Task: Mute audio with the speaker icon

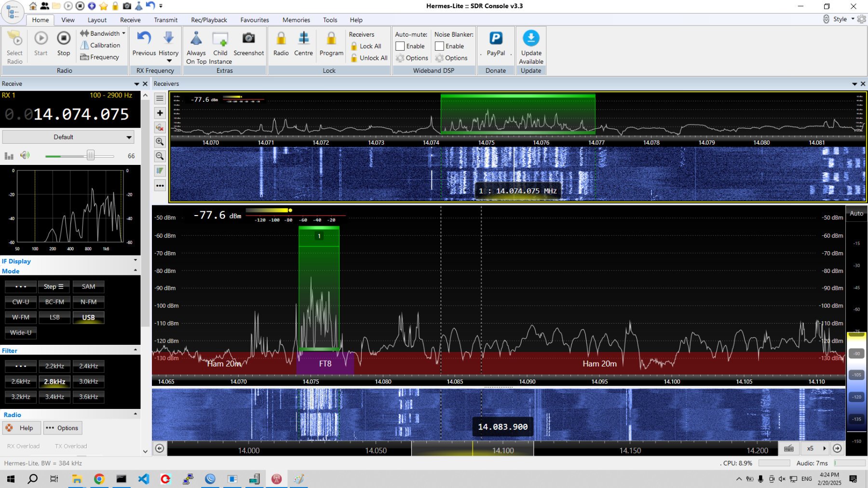Action: (25, 155)
